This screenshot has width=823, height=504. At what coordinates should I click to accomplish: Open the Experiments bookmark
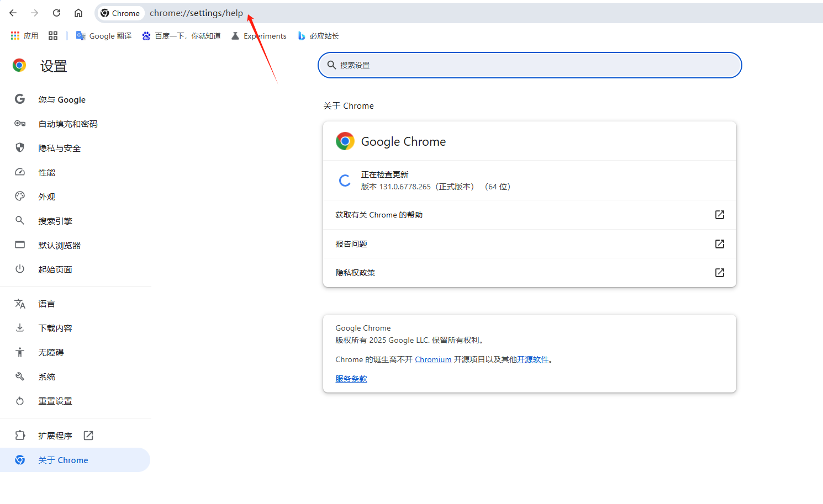258,36
